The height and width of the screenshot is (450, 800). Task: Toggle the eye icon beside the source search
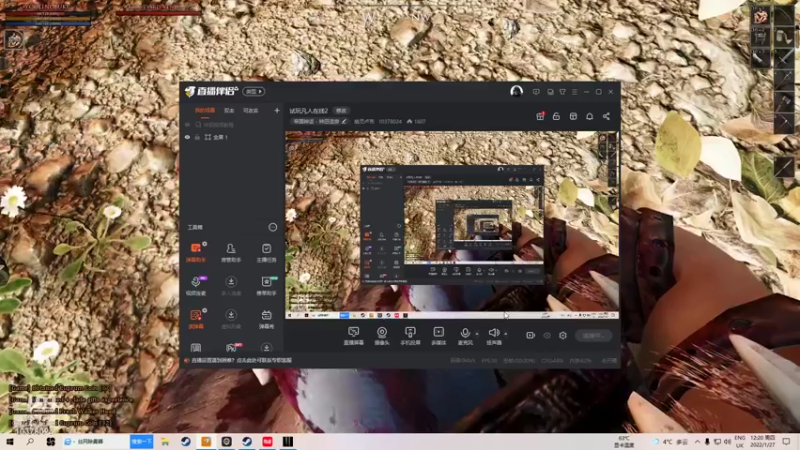click(187, 124)
